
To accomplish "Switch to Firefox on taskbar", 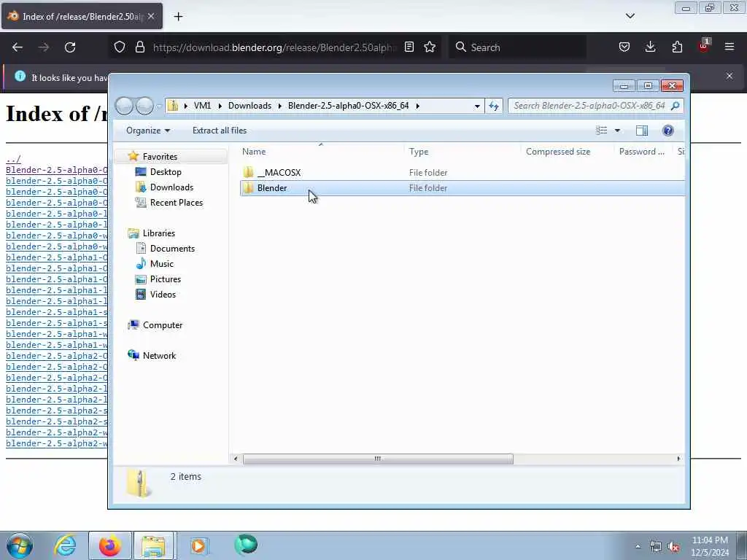I will (109, 545).
